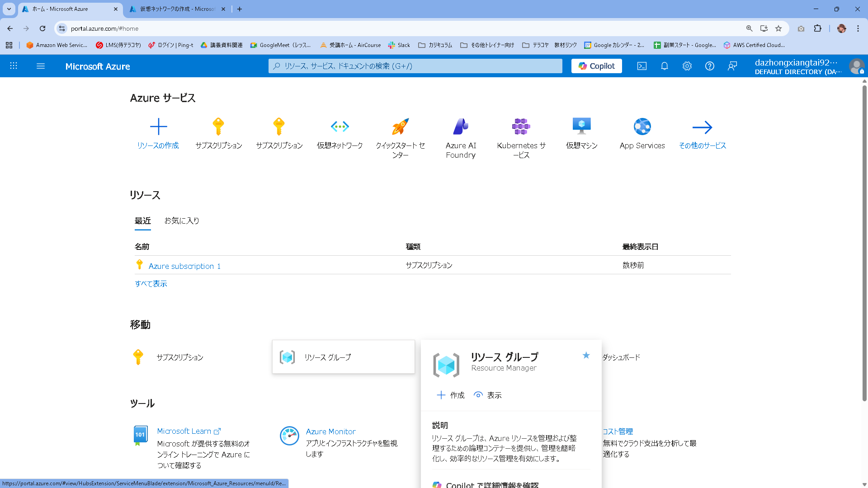Bookmark this page with the star icon
This screenshot has height=488, width=868.
click(x=778, y=28)
